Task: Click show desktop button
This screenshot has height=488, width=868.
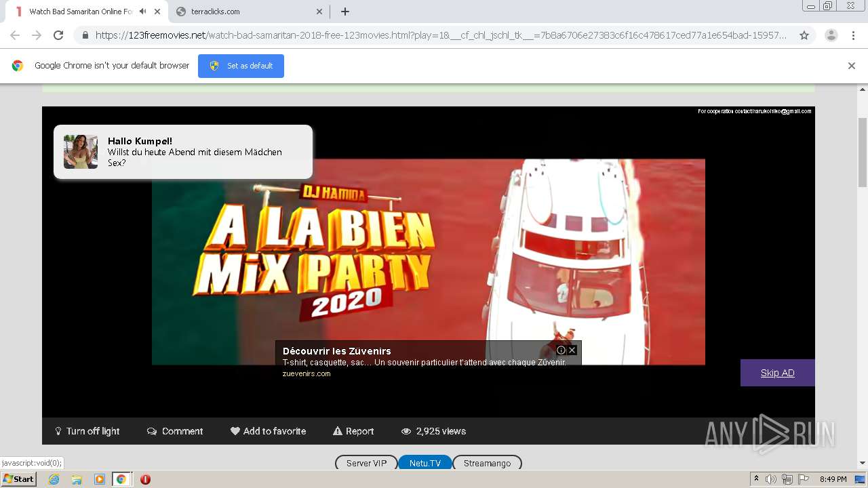Action: (861, 479)
